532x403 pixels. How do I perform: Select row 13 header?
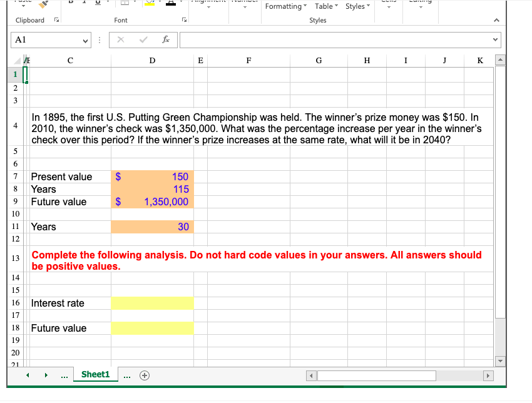click(x=16, y=258)
